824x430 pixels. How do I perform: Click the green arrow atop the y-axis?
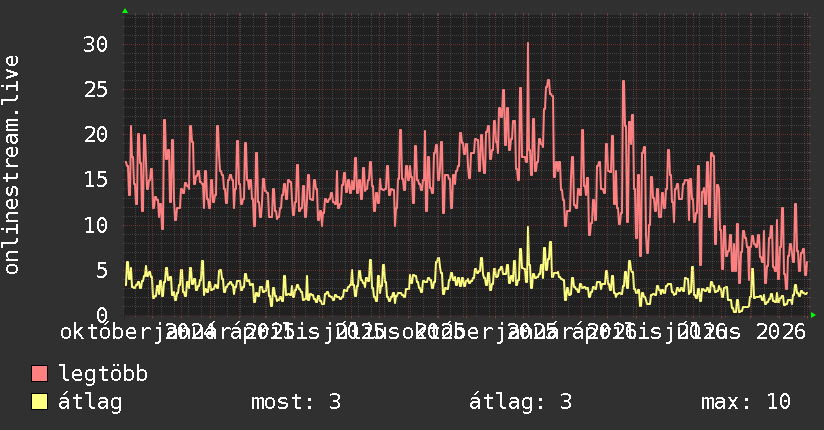(125, 11)
